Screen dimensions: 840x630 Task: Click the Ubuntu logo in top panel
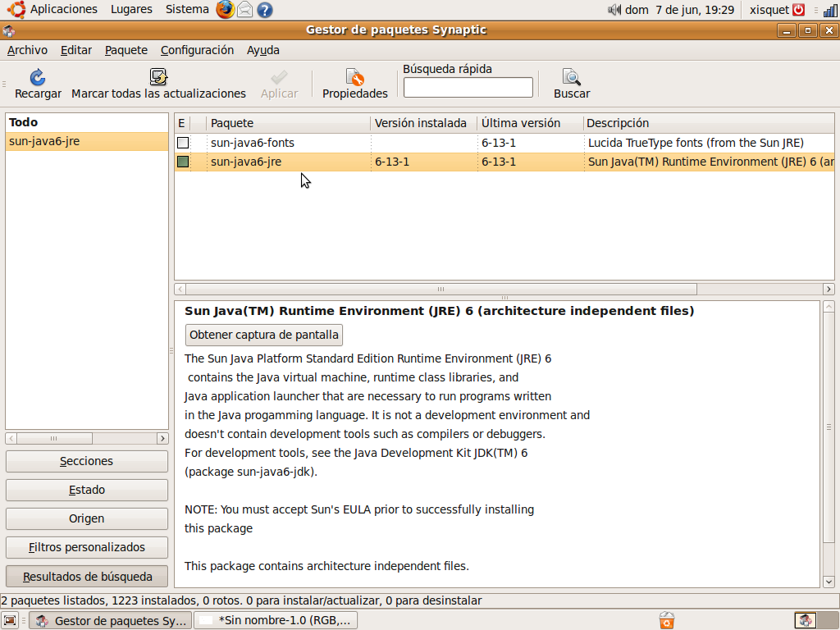[x=16, y=10]
